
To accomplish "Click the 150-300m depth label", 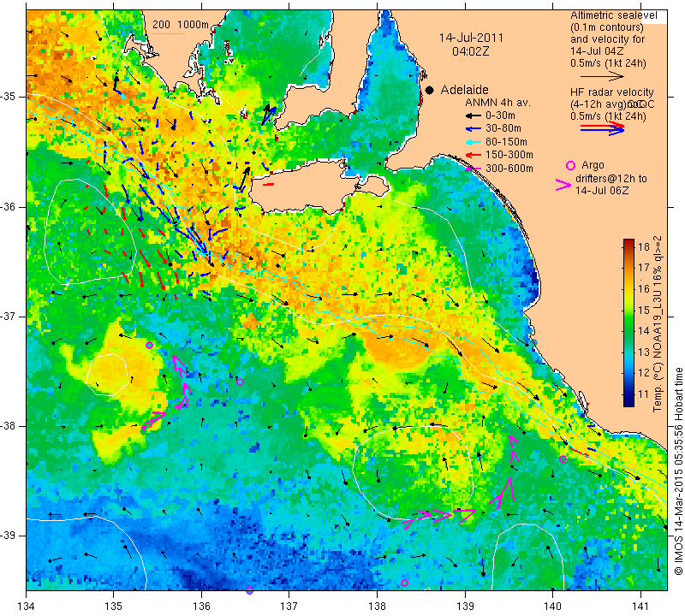I will tap(509, 155).
